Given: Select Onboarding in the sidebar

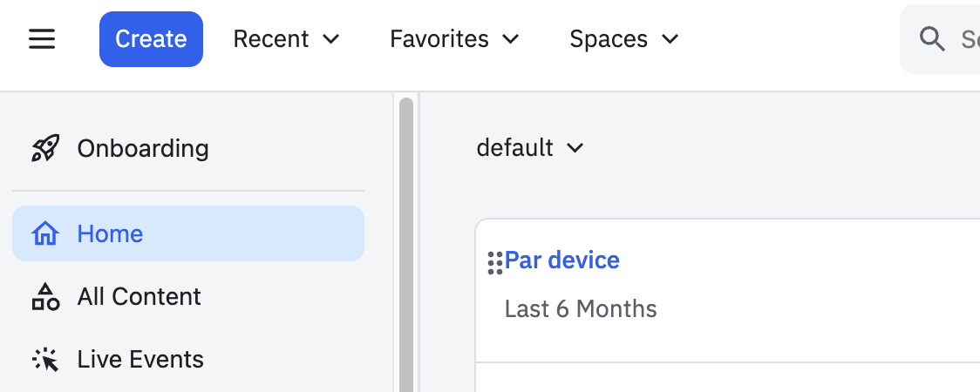Looking at the screenshot, I should (x=143, y=148).
